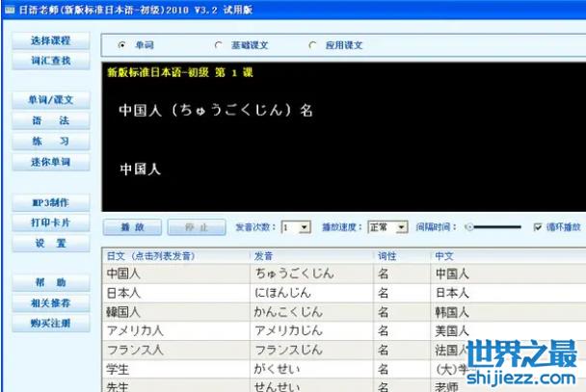586x392 pixels.
Task: Click 打印卡片 to print cards
Action: tap(50, 223)
